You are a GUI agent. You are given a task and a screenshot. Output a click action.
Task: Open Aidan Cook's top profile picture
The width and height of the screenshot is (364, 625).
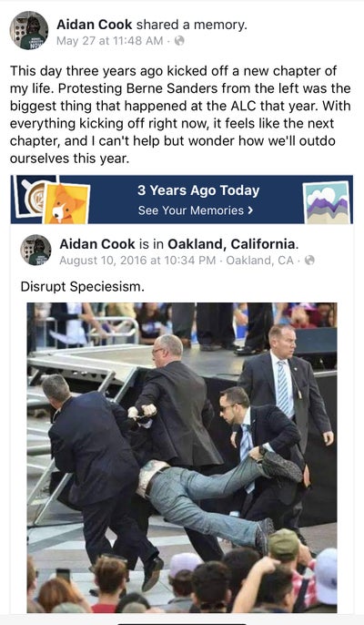tap(29, 30)
